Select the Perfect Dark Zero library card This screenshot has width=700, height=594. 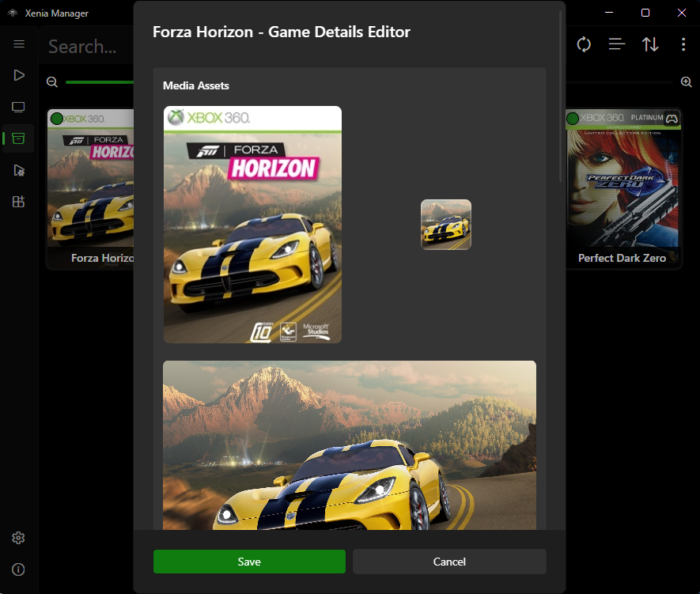coord(623,189)
